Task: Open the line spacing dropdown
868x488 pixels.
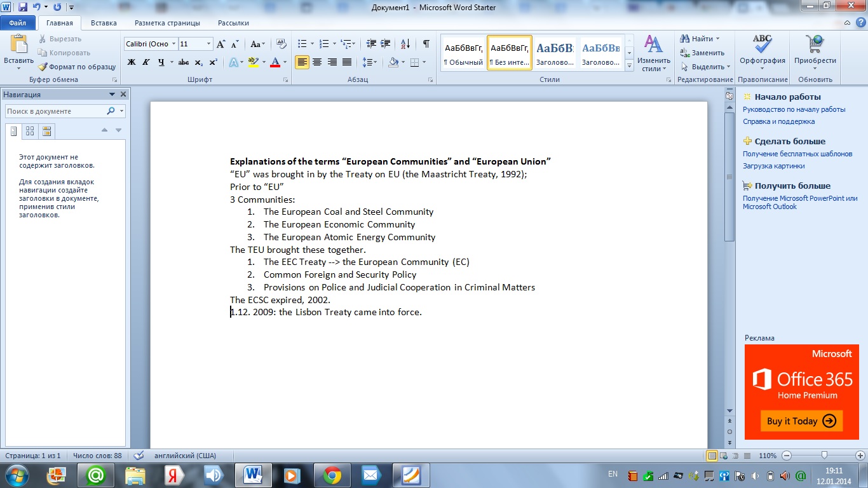Action: coord(369,62)
